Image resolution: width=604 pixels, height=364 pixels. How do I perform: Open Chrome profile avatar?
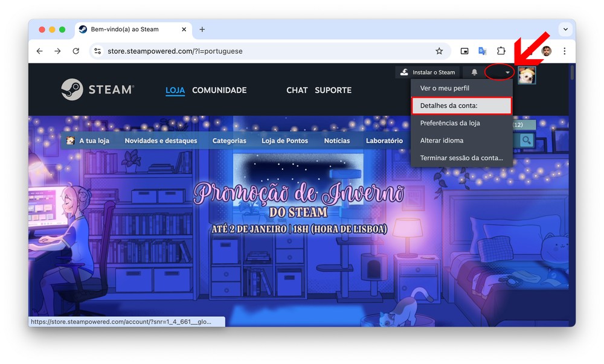[x=546, y=51]
